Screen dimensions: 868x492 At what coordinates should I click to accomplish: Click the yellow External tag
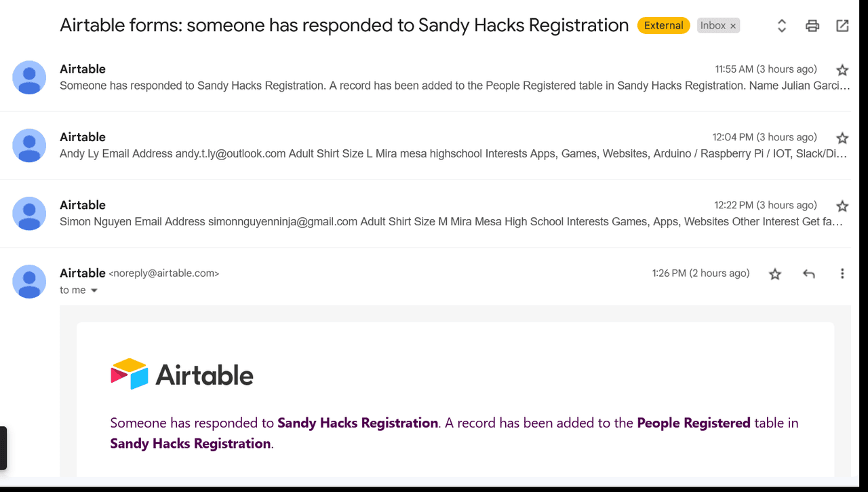tap(663, 26)
